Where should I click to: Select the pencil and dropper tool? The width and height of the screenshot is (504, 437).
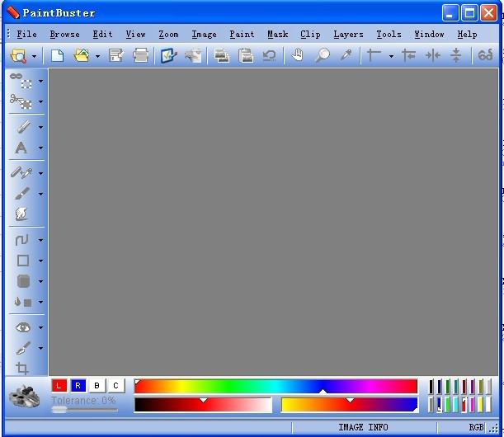pyautogui.click(x=21, y=173)
